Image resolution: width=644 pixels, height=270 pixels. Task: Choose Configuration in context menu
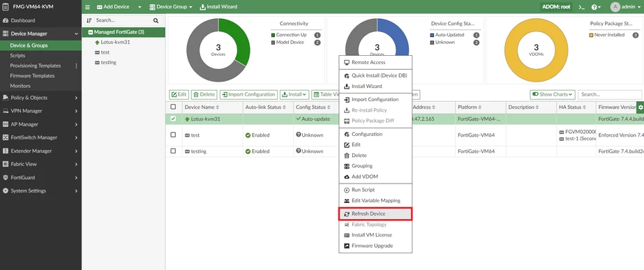pos(375,135)
